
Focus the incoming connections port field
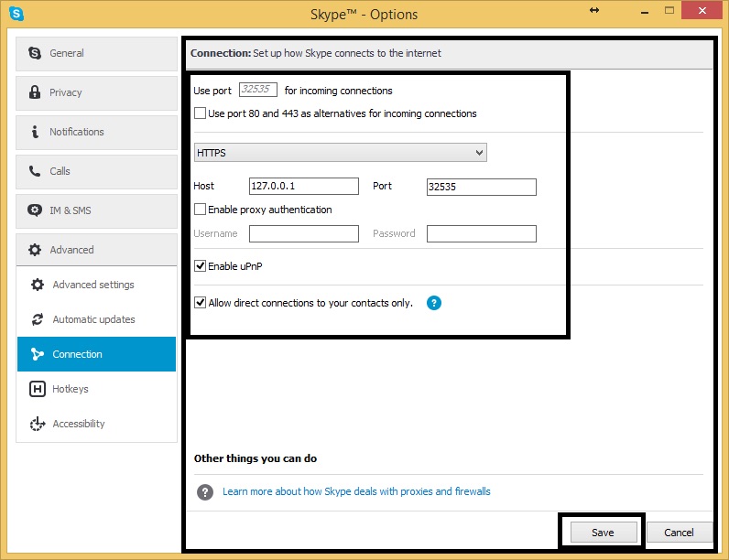(x=258, y=89)
